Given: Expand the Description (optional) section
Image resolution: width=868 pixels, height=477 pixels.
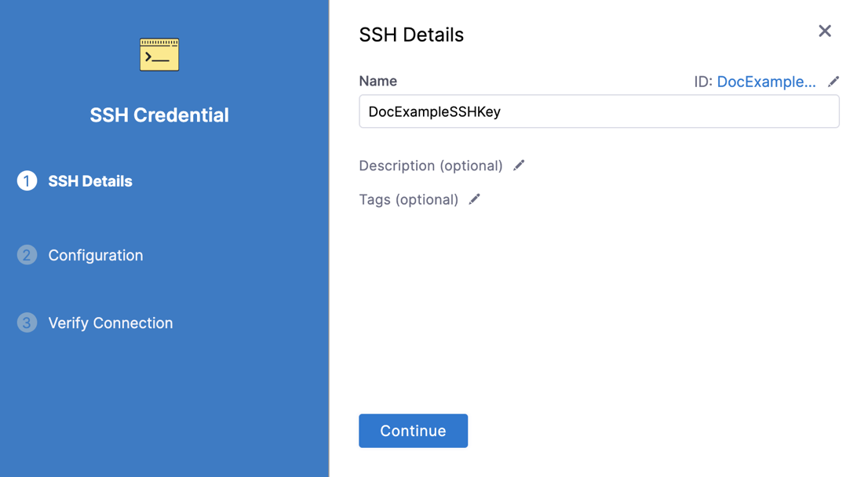Looking at the screenshot, I should [x=431, y=166].
